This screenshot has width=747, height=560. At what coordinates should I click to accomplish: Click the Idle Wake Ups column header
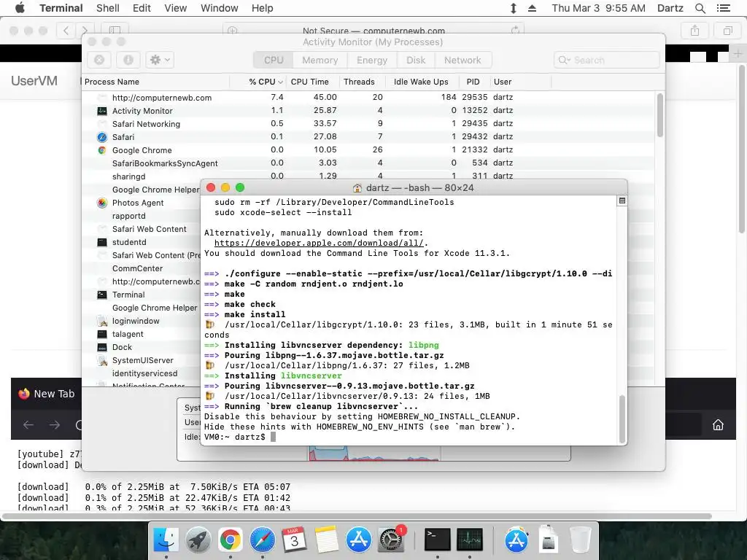tap(421, 82)
